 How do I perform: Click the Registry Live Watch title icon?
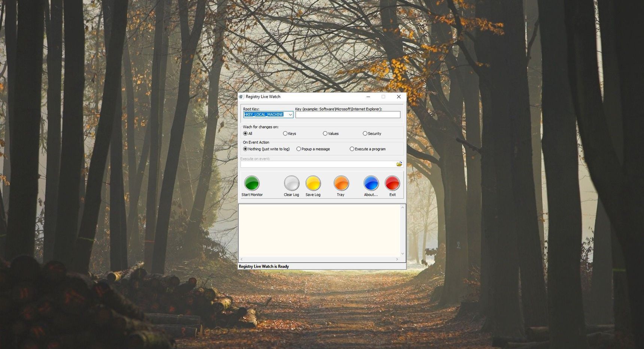pyautogui.click(x=241, y=97)
